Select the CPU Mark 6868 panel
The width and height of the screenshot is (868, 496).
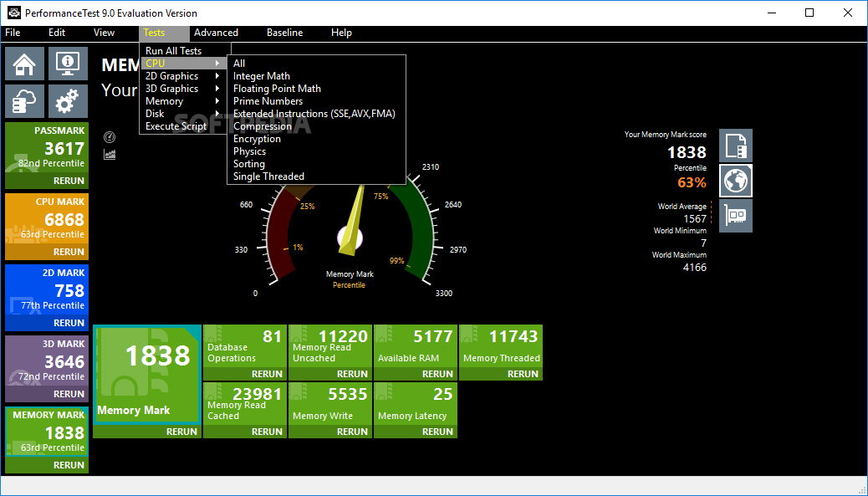tap(47, 219)
